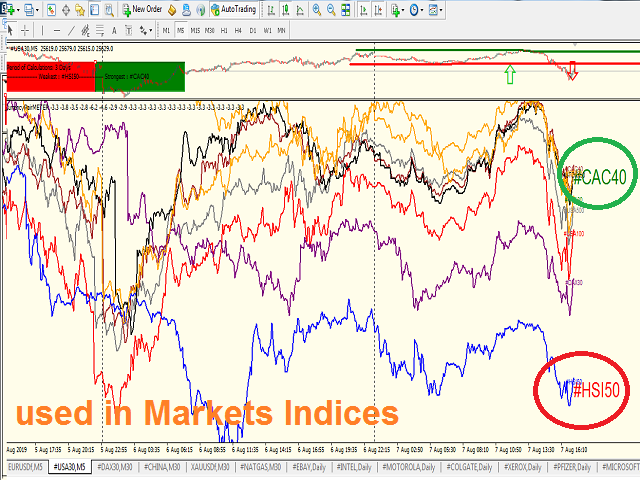Switch chart to line chart style
The width and height of the screenshot is (640, 480).
pos(300,10)
